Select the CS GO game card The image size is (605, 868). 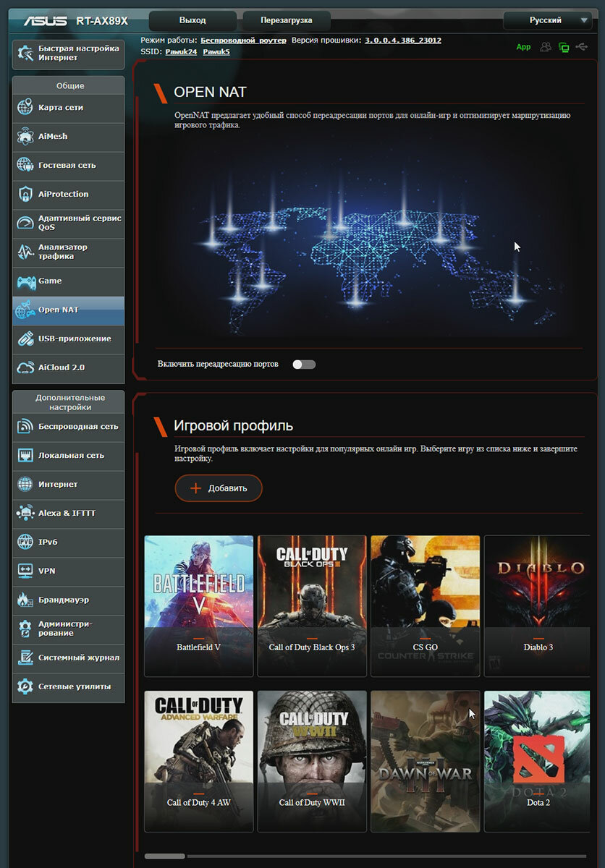[426, 606]
